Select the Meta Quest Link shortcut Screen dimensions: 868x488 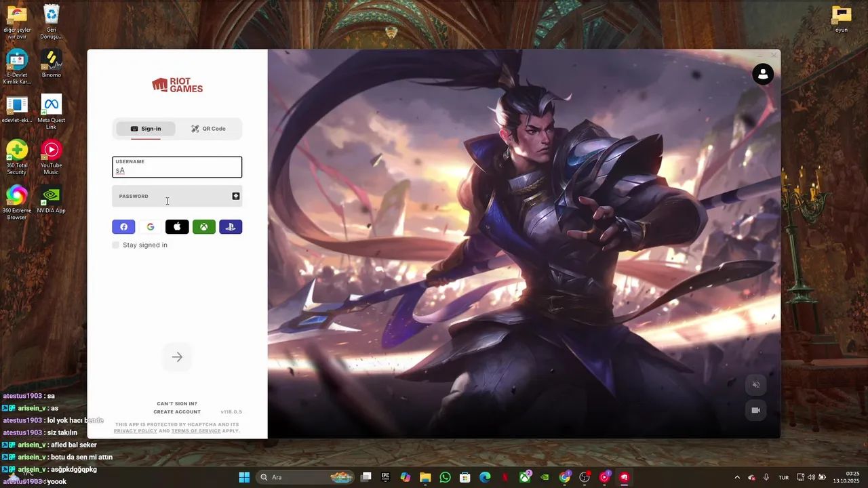[51, 113]
